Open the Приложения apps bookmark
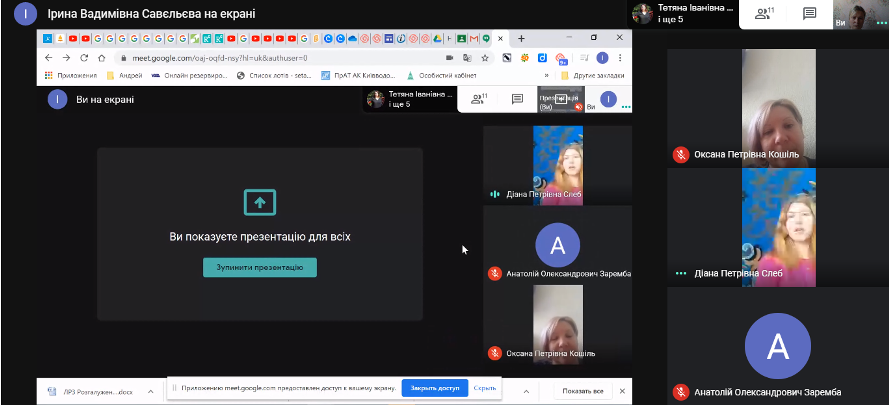 (x=71, y=75)
